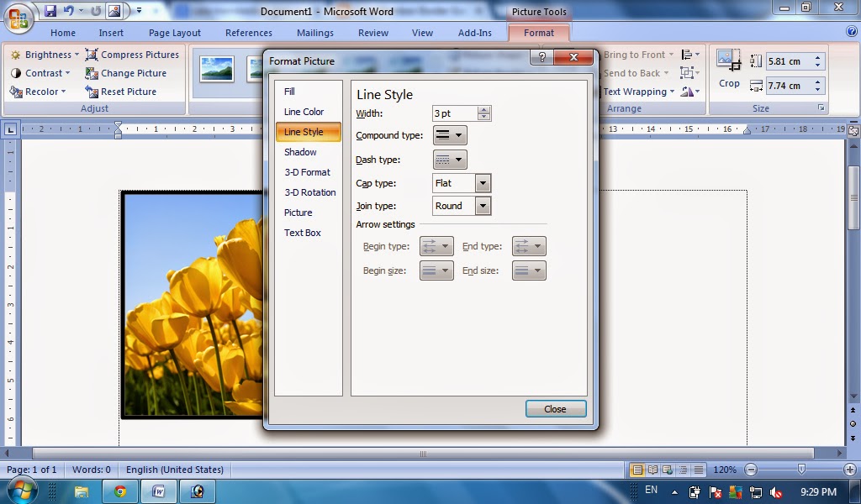
Task: Open the Cap type dropdown
Action: coord(481,182)
